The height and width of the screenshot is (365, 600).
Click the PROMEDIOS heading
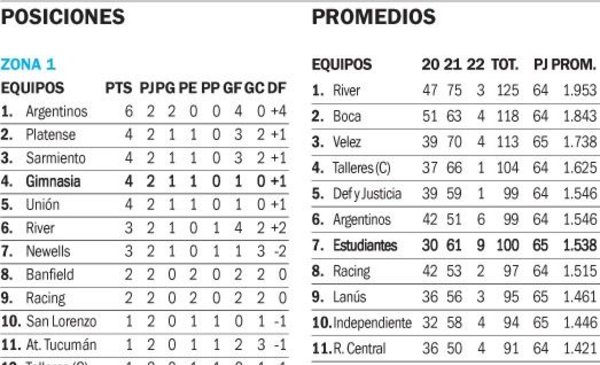374,17
